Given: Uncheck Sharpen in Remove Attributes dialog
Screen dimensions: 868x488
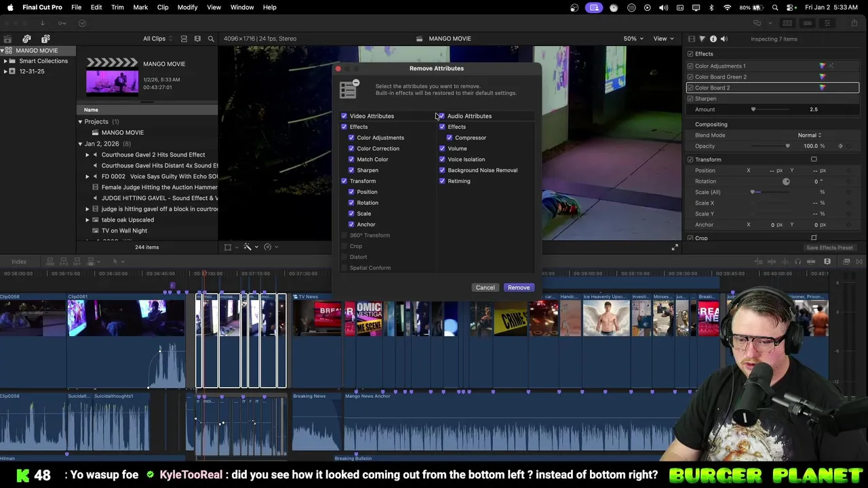Looking at the screenshot, I should pos(351,170).
